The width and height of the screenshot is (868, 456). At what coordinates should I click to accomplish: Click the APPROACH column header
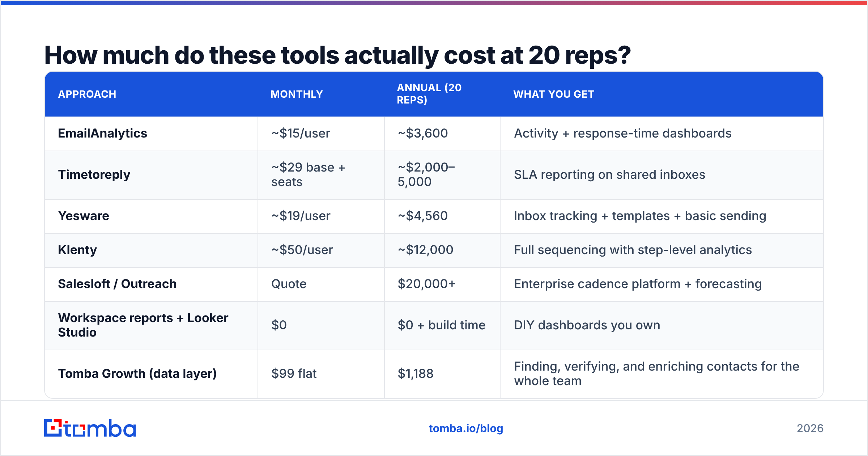click(x=87, y=94)
